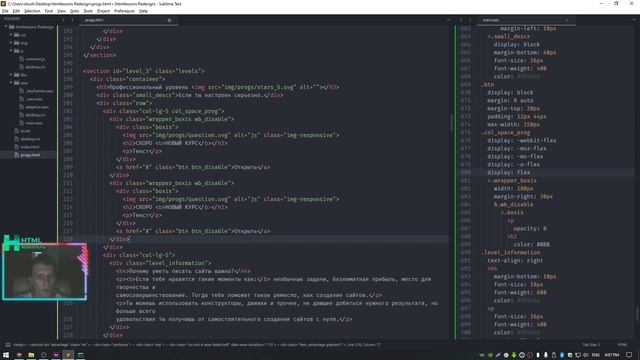The width and height of the screenshot is (640, 360).
Task: Open the clock showing 4:07 PM
Action: (611, 355)
